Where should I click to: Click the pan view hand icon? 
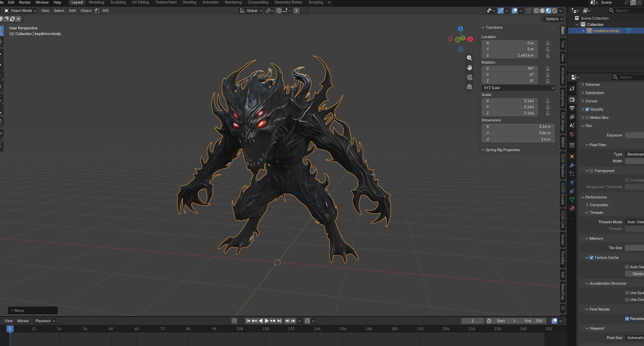(x=469, y=68)
